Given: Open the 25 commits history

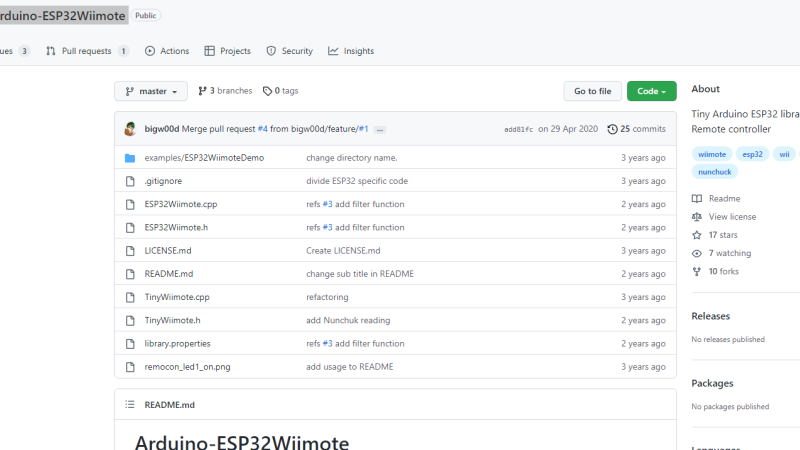Looking at the screenshot, I should [x=637, y=129].
